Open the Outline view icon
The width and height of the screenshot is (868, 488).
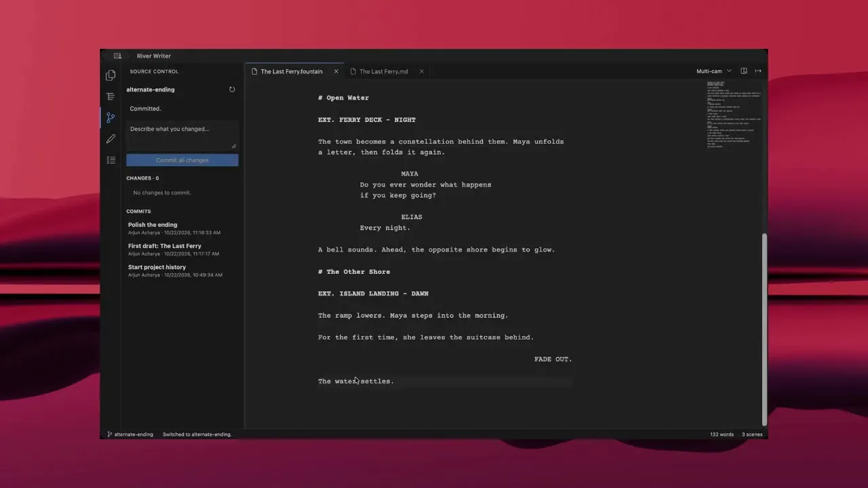(x=111, y=96)
